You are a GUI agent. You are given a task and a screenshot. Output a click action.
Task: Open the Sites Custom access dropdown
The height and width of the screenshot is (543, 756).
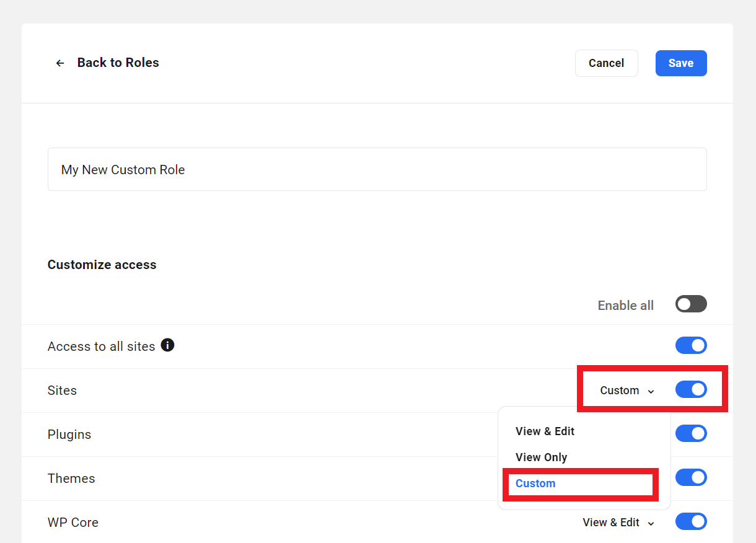pos(627,391)
